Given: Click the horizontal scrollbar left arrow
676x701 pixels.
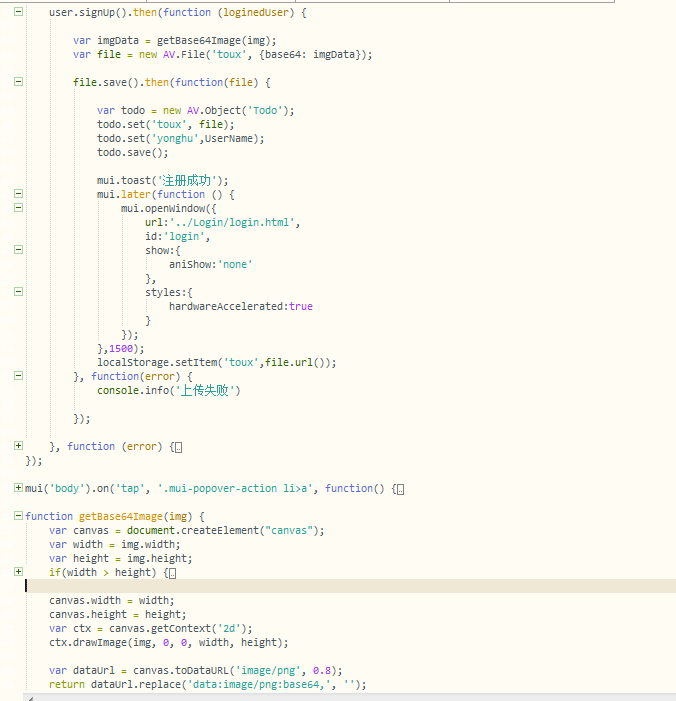Looking at the screenshot, I should tap(30, 698).
